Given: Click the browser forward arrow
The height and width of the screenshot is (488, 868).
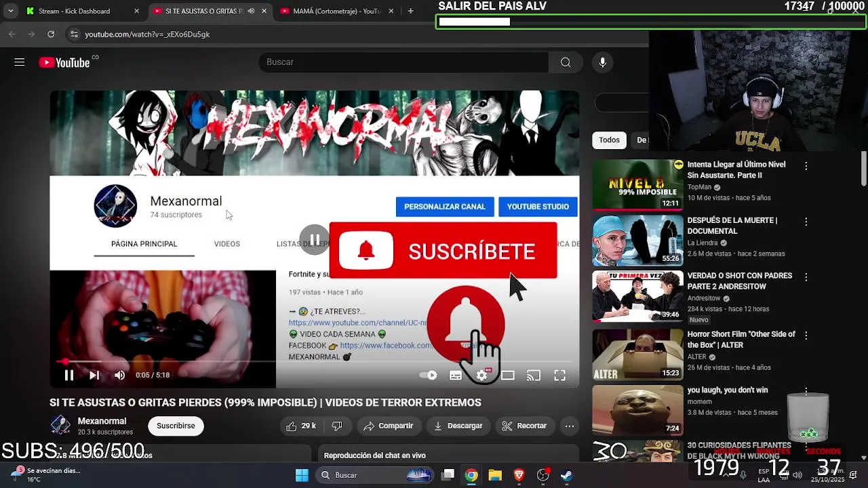Looking at the screenshot, I should point(31,34).
